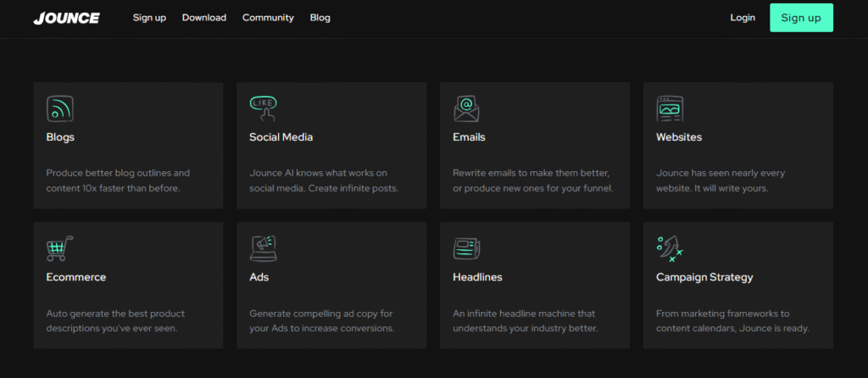Choose the Headlines card heading
This screenshot has width=868, height=378.
coord(477,277)
